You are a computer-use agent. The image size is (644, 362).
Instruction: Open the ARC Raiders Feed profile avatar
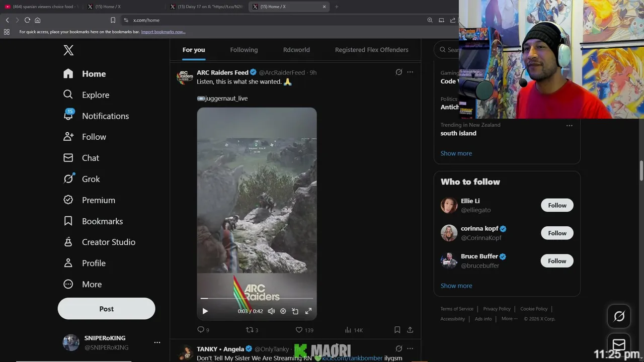coord(185,77)
